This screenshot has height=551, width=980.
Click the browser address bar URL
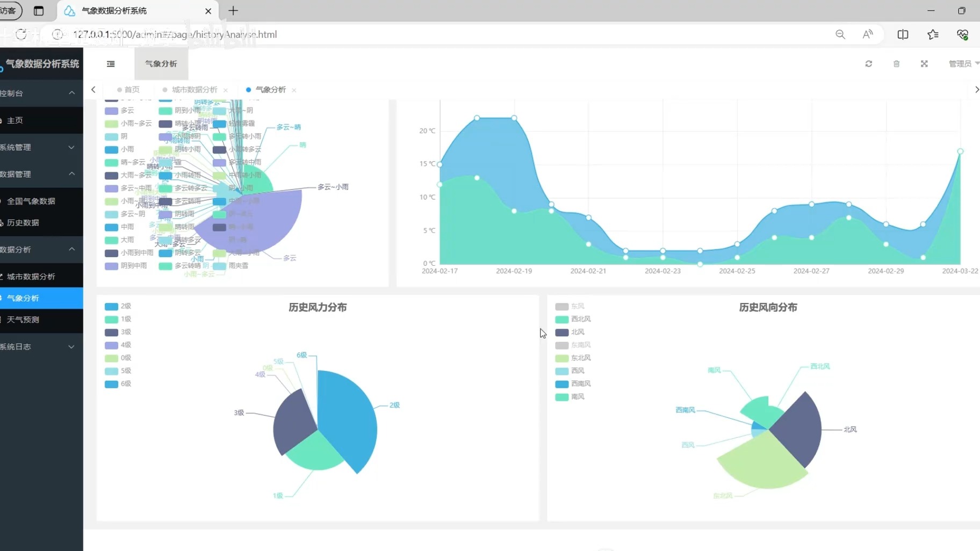coord(175,34)
